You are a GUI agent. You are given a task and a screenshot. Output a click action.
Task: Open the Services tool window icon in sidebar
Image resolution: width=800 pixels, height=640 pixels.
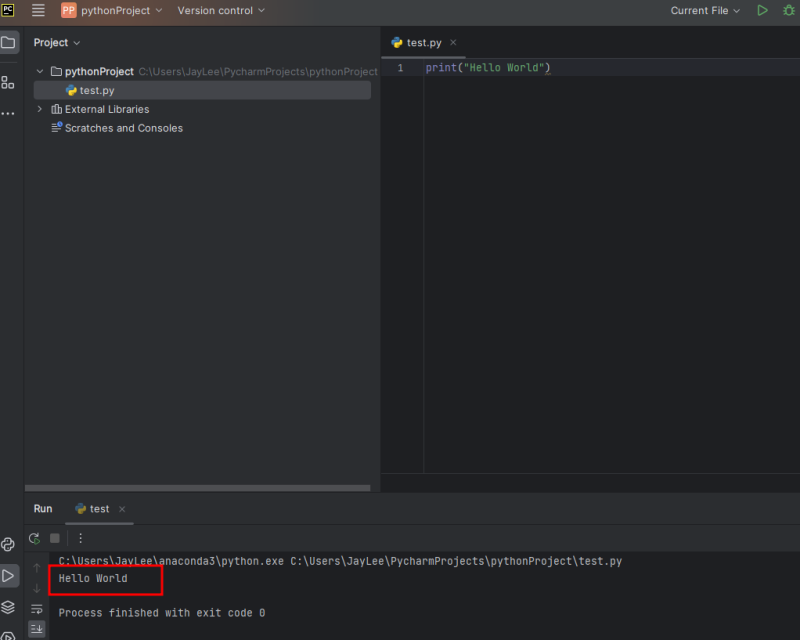point(8,607)
